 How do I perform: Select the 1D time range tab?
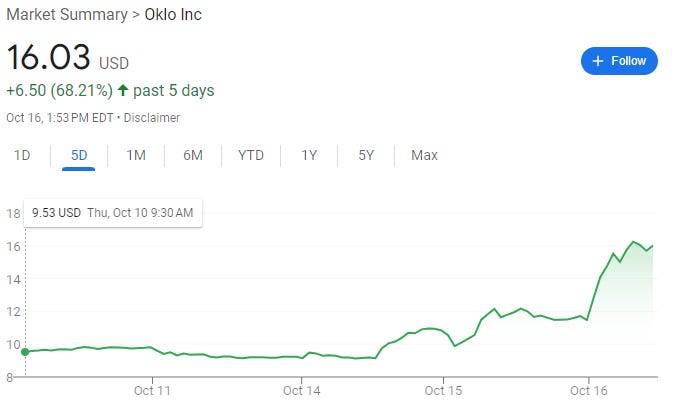pos(22,155)
